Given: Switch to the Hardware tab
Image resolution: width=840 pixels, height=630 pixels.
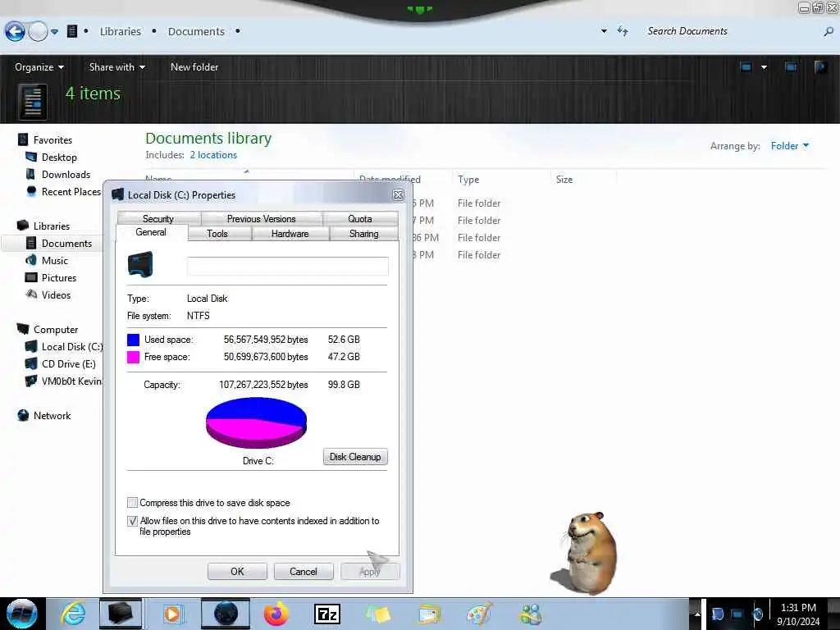Looking at the screenshot, I should click(x=290, y=234).
